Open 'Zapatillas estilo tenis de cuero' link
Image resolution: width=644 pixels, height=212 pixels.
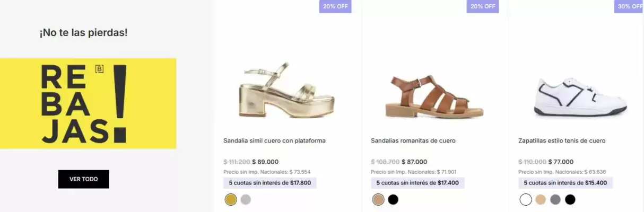(562, 141)
